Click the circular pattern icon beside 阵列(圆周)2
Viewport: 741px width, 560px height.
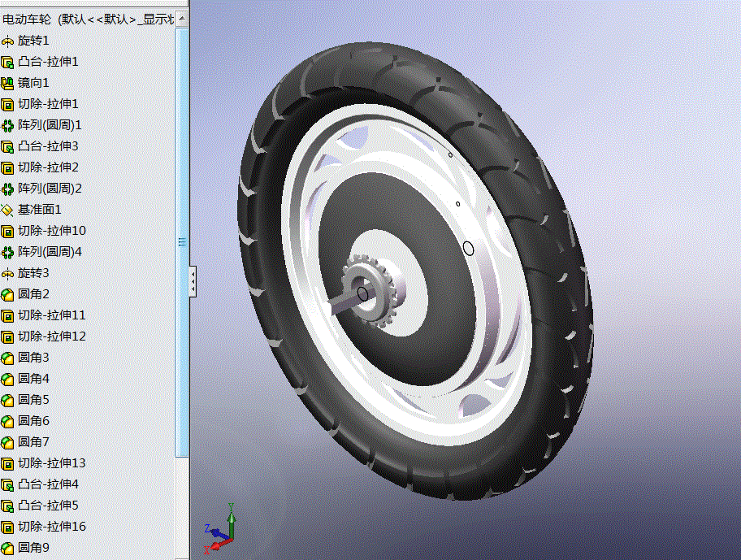(x=7, y=189)
